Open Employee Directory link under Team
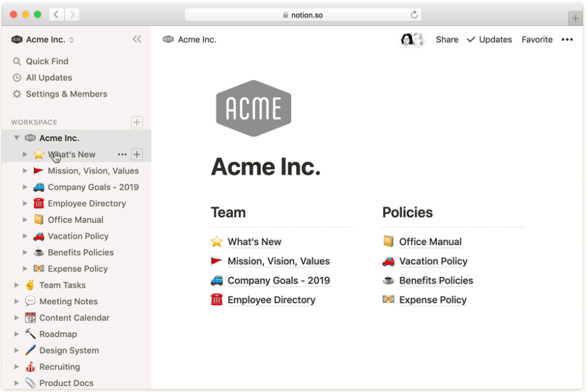The width and height of the screenshot is (588, 392). point(271,300)
